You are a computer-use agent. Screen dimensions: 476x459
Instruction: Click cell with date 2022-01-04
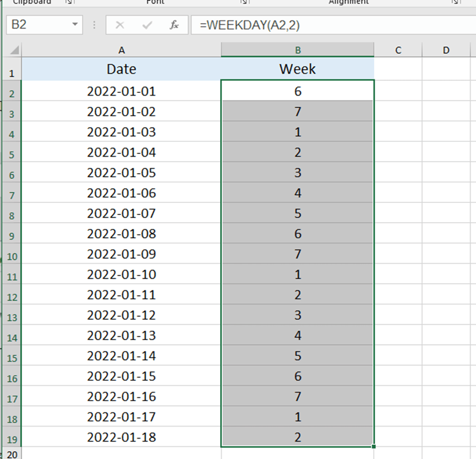122,152
